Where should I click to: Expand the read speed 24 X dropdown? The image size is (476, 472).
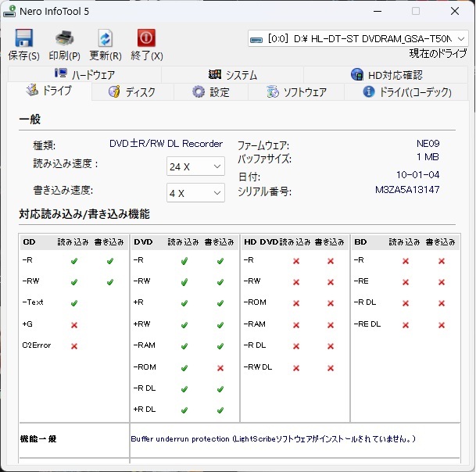click(195, 166)
